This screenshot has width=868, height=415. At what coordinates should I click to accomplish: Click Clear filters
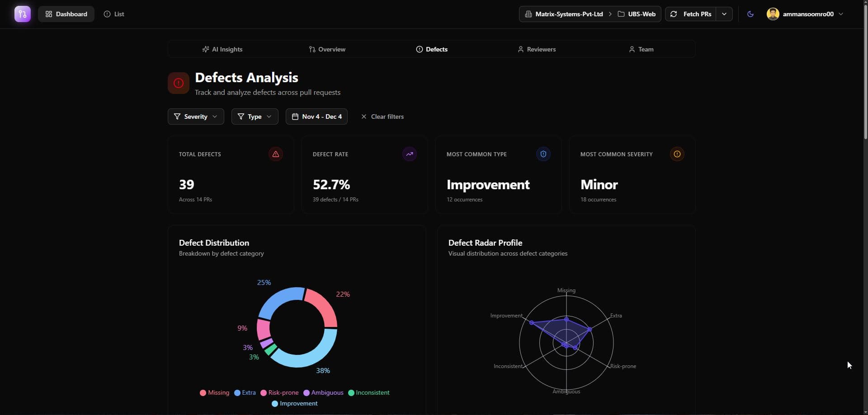tap(382, 117)
